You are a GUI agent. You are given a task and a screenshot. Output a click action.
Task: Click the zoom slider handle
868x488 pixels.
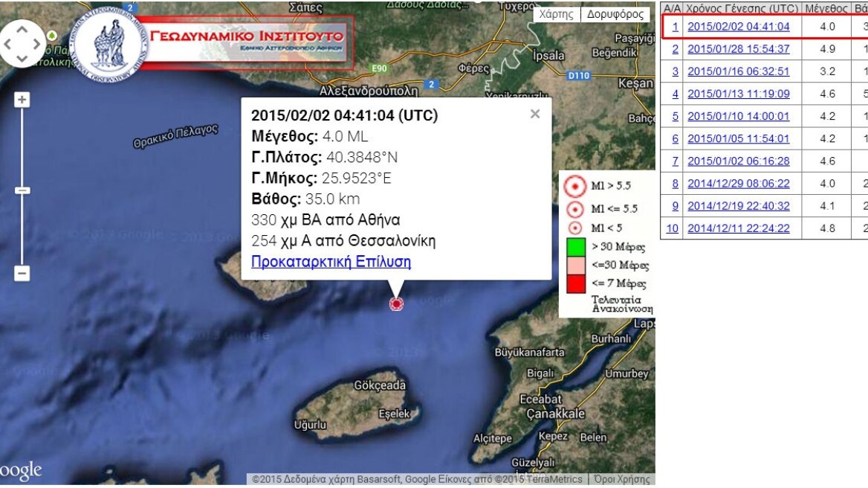22,190
